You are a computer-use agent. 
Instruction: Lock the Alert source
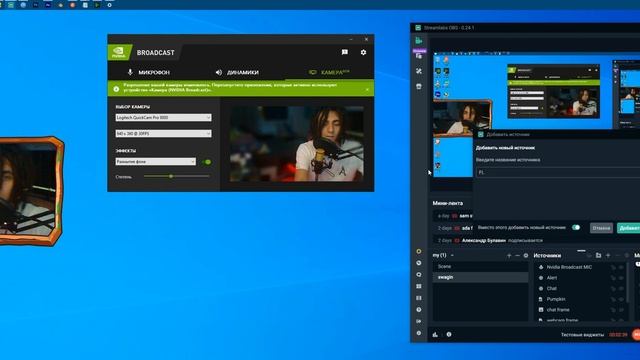613,278
